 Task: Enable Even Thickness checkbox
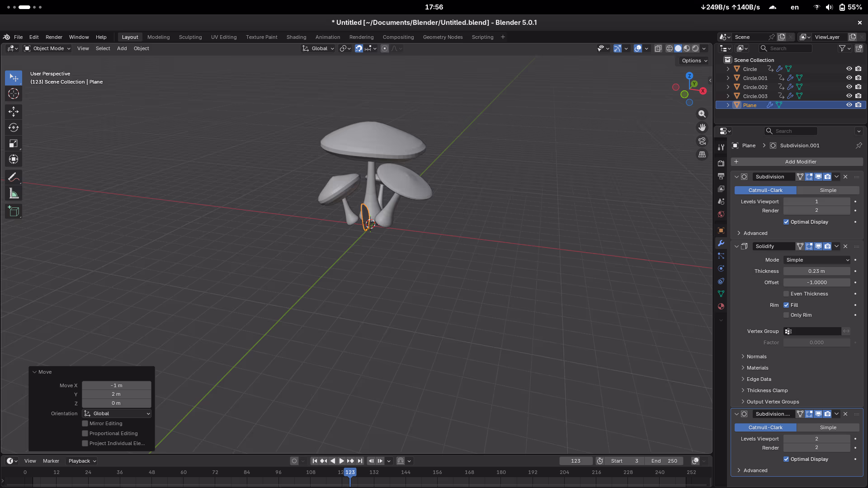tap(786, 294)
